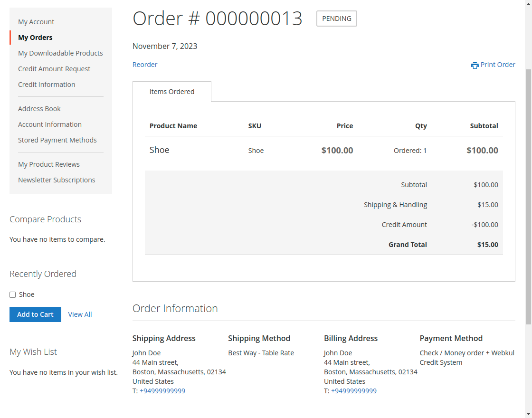This screenshot has height=418, width=532.
Task: Open Stored Payment Methods
Action: coord(57,140)
